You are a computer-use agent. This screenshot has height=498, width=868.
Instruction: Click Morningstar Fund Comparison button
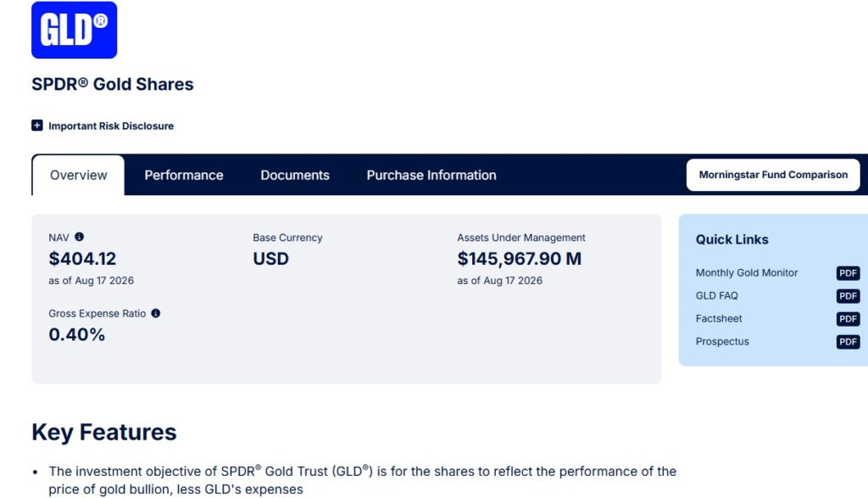point(773,175)
